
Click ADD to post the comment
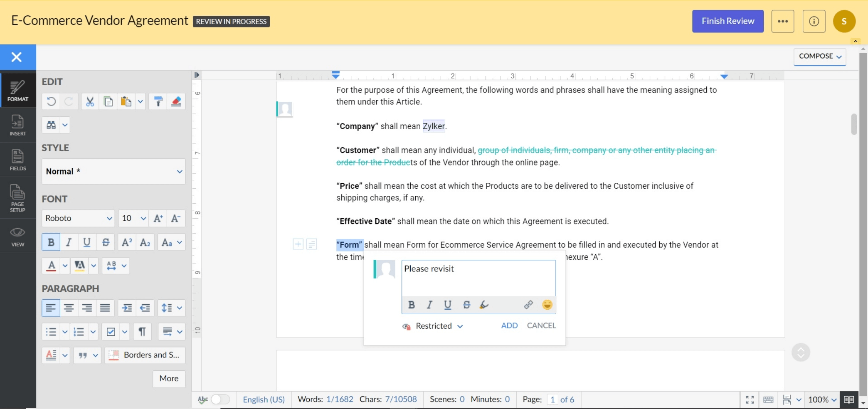coord(509,326)
